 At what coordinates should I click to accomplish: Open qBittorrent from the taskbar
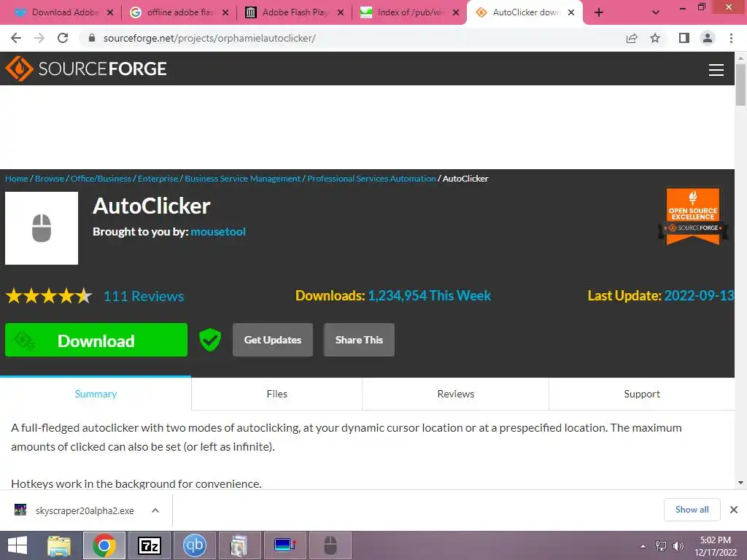tap(194, 545)
